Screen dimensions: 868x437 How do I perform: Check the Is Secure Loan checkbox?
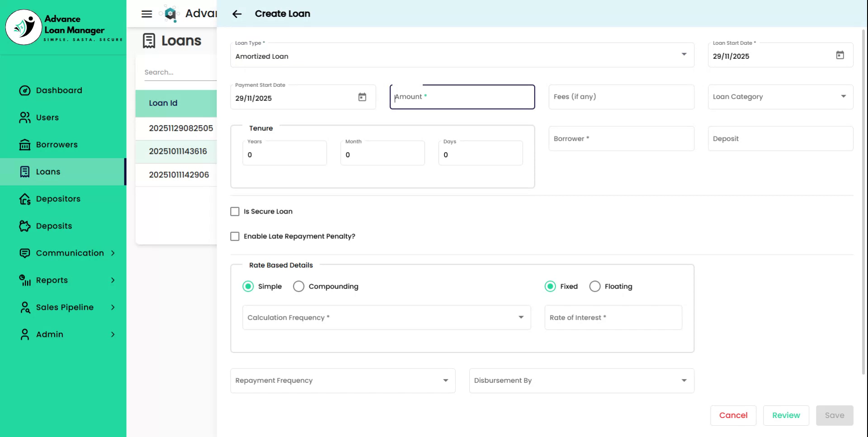[x=235, y=212]
